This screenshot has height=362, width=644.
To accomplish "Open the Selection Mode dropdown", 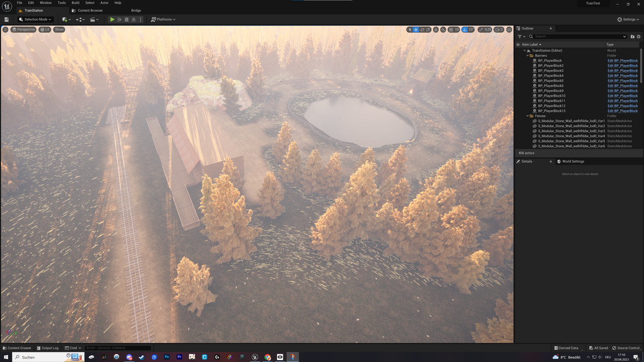I will pyautogui.click(x=35, y=19).
